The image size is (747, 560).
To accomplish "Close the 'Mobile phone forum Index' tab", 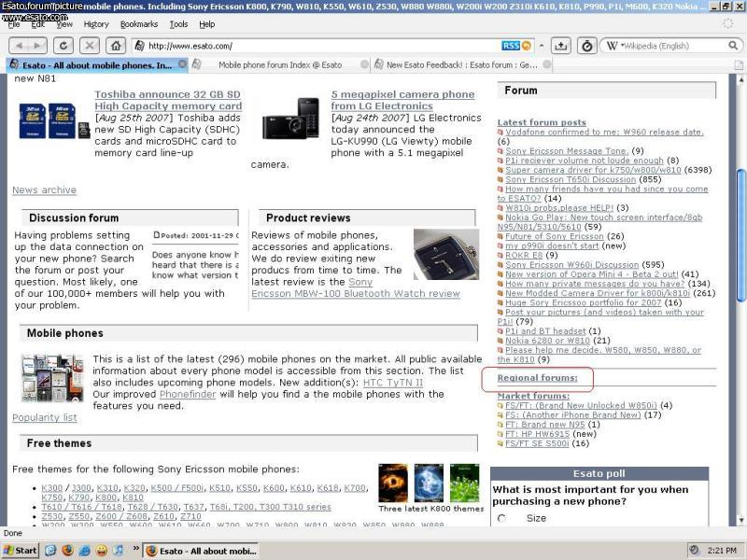I will point(364,64).
